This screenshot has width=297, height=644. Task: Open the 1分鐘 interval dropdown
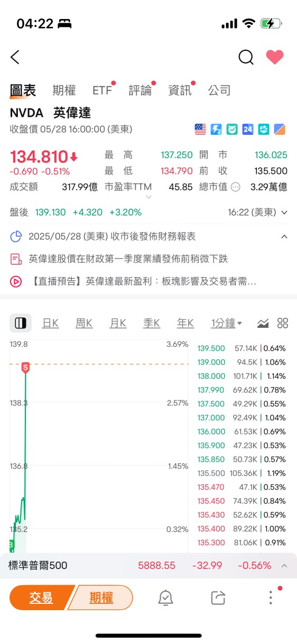(x=227, y=323)
